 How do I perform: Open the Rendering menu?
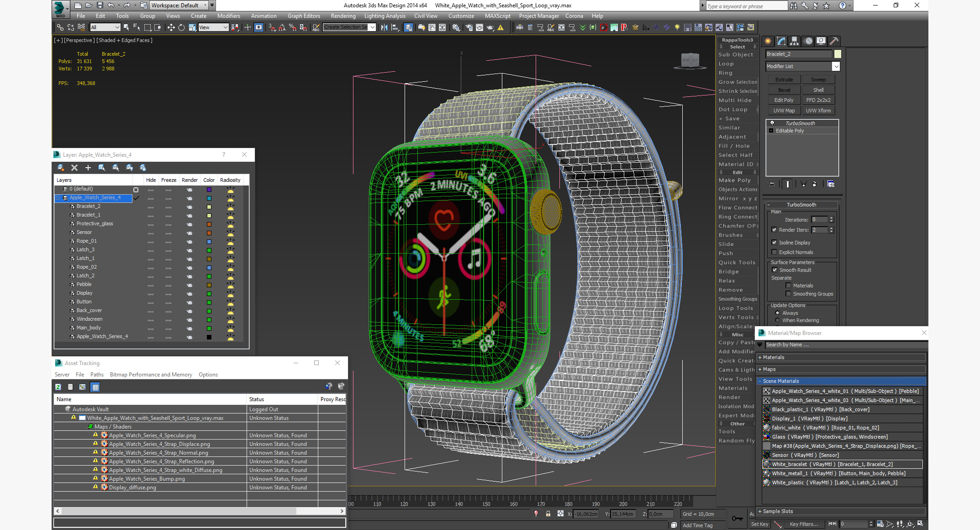(x=342, y=16)
